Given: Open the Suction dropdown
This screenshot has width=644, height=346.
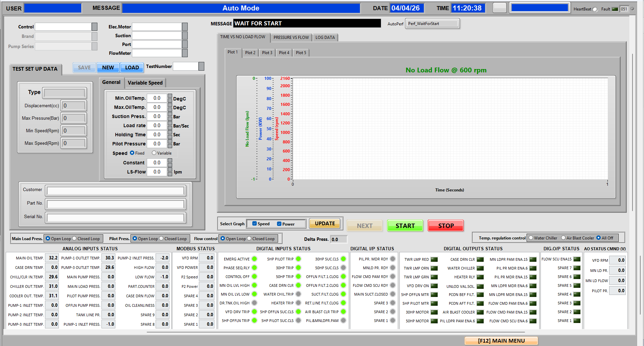Looking at the screenshot, I should pyautogui.click(x=185, y=36).
